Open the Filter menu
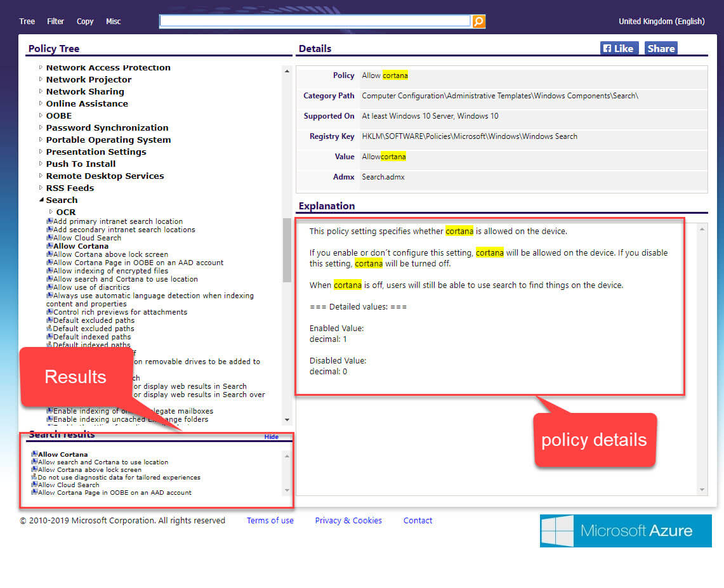The width and height of the screenshot is (724, 588). pos(55,21)
